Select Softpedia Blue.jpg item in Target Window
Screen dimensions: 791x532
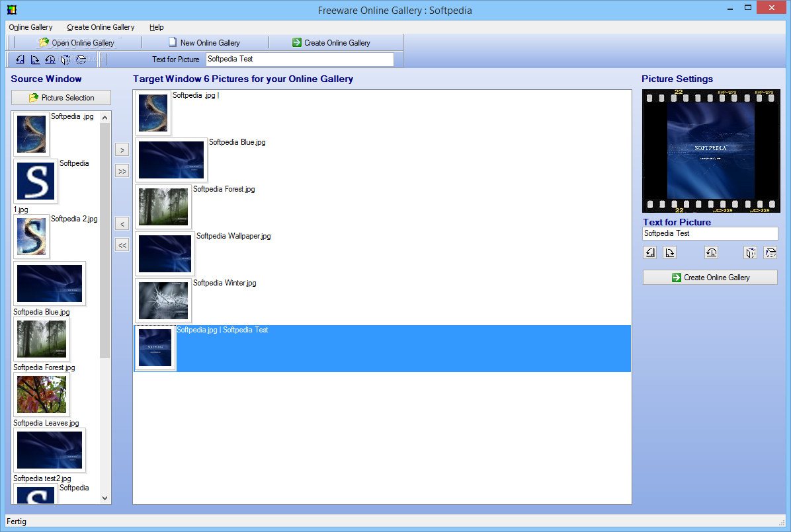382,161
